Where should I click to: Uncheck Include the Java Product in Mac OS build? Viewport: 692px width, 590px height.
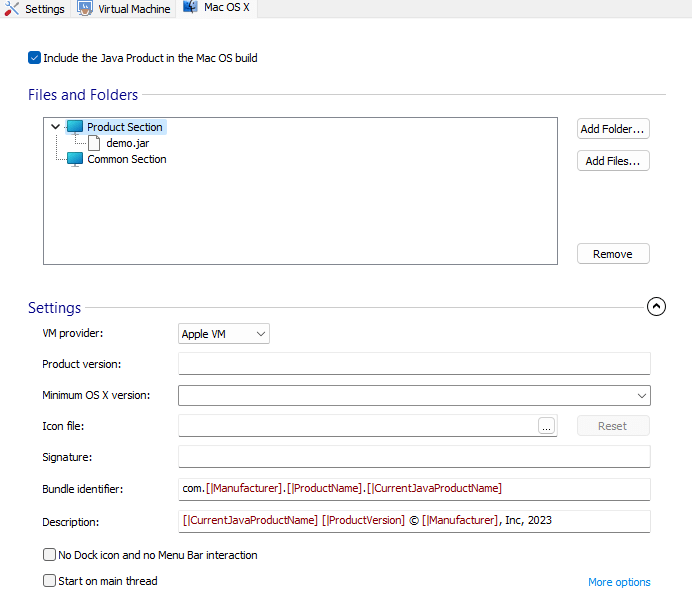tap(34, 58)
